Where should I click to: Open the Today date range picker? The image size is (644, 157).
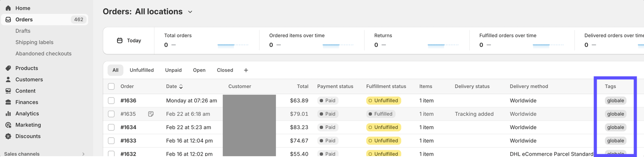pyautogui.click(x=129, y=40)
